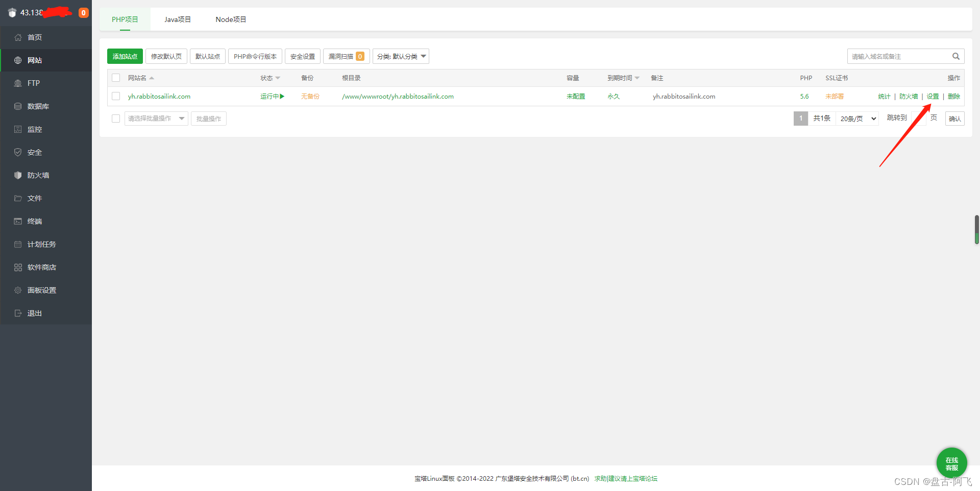Viewport: 980px width, 491px height.
Task: Click the grid icon beside 软件商店
Action: [18, 267]
